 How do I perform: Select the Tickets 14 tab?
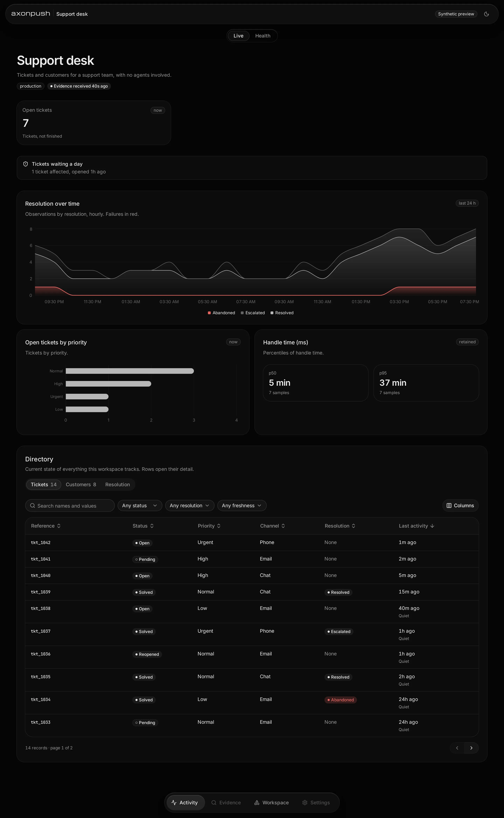[x=44, y=484]
